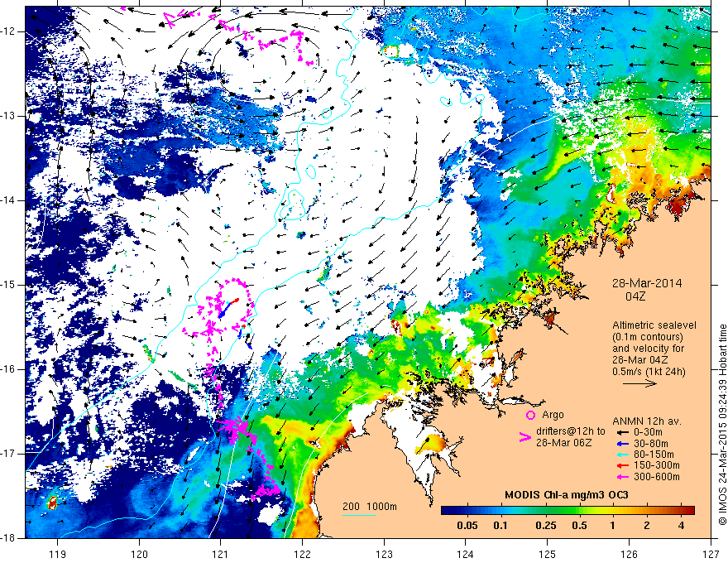728x563 pixels.
Task: Click colorbar tick label 2
Action: pyautogui.click(x=647, y=526)
